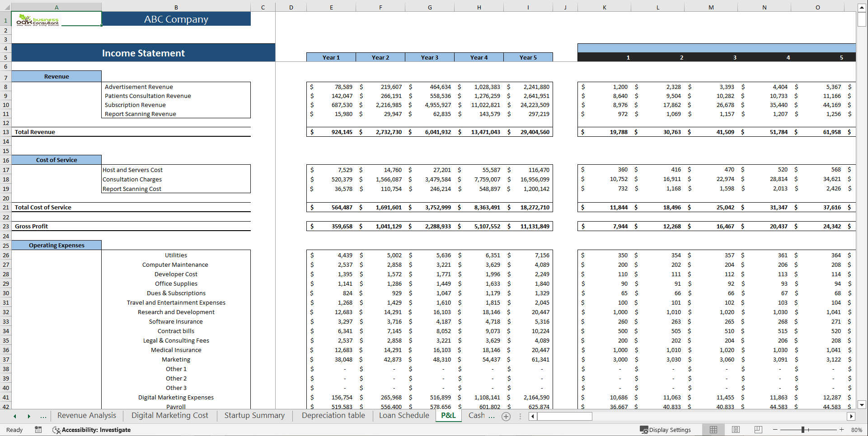Zoom out using the minus button
The image size is (868, 436).
[x=774, y=430]
